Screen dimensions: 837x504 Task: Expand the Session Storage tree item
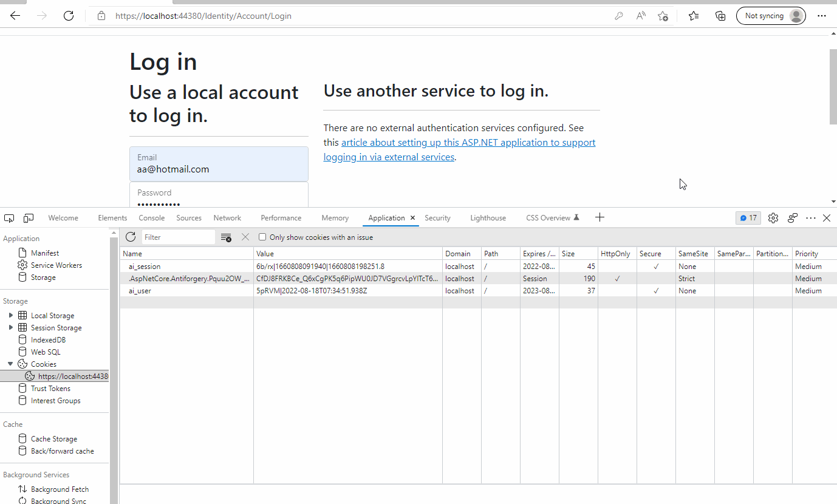point(10,327)
